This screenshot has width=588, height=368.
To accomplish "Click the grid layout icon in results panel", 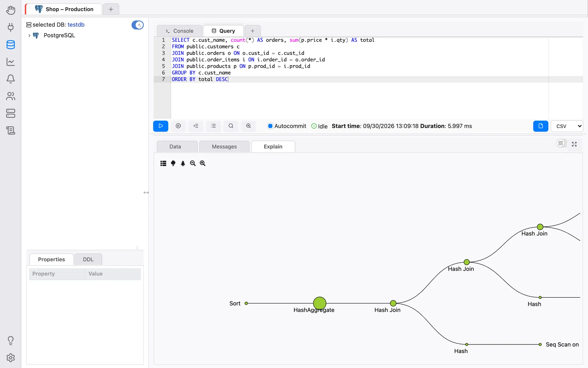I will point(561,144).
